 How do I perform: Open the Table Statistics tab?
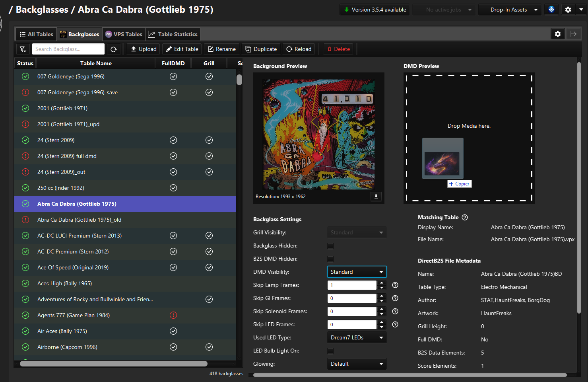(x=173, y=34)
